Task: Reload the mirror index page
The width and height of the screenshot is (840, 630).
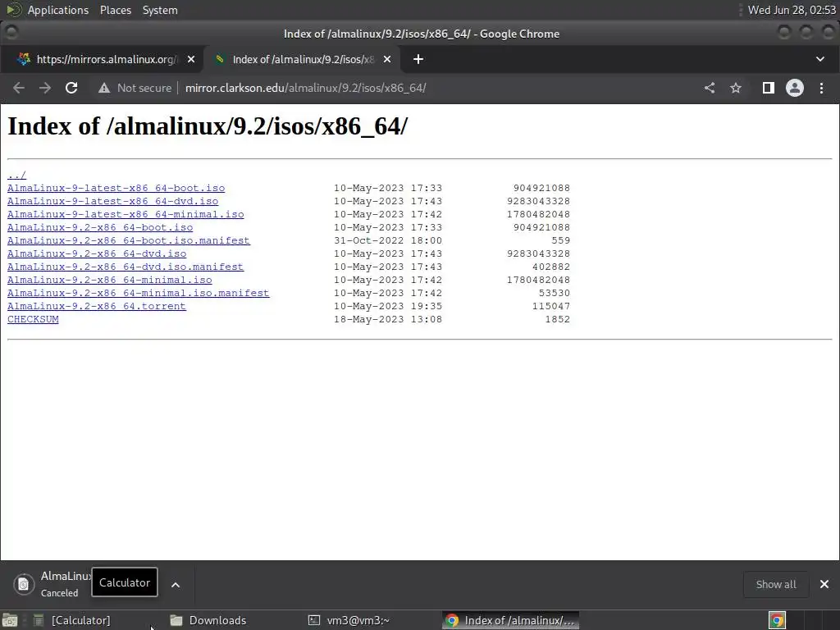Action: 71,88
